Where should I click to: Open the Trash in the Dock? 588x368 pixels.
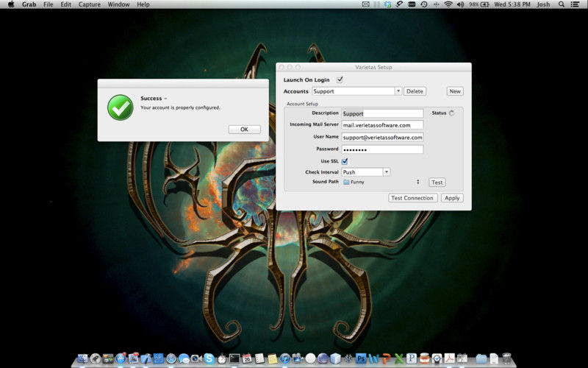(x=506, y=358)
